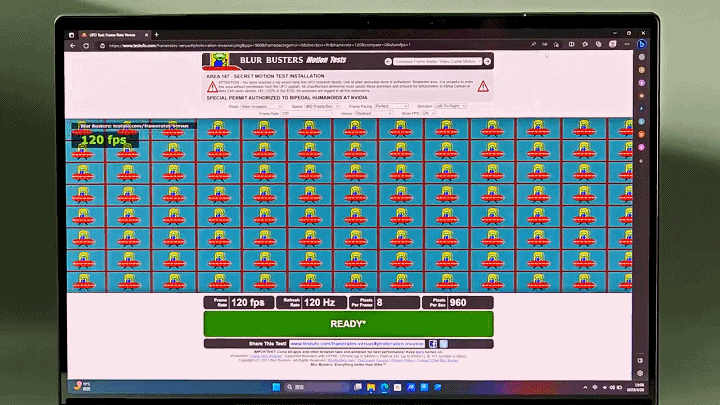Open the tab actions menu icon
Screen dimensions: 720x405
71,35
